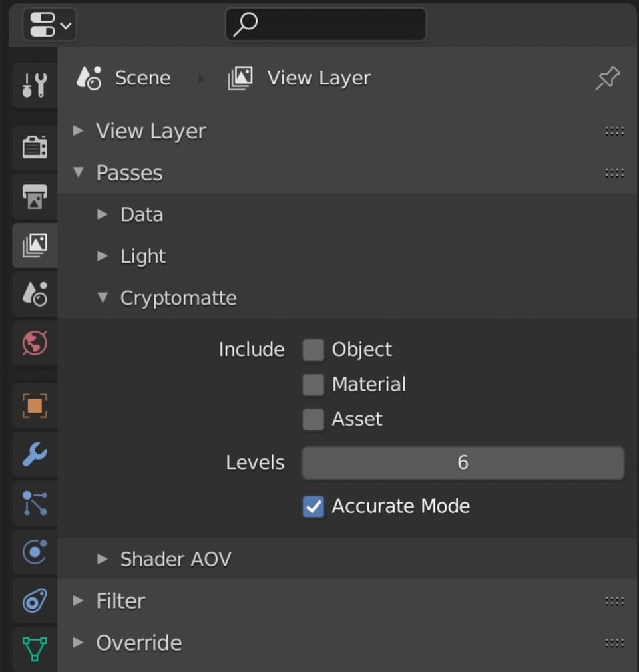Open the Scene properties tab
This screenshot has width=639, height=672.
pyautogui.click(x=34, y=293)
